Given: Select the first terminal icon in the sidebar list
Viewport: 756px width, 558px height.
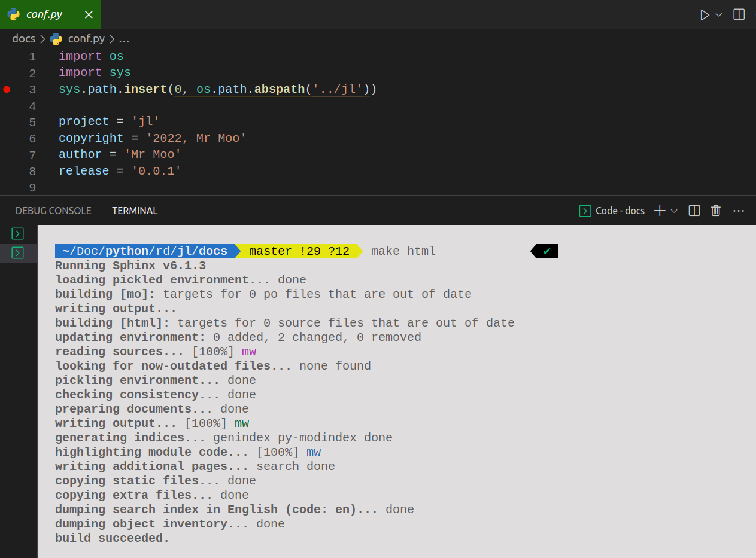Looking at the screenshot, I should click(17, 234).
